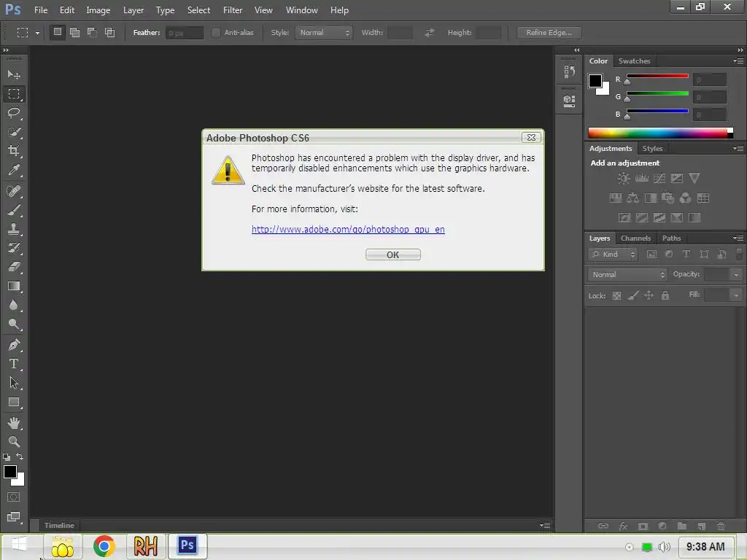Open the File menu
Image resolution: width=747 pixels, height=560 pixels.
[x=41, y=10]
